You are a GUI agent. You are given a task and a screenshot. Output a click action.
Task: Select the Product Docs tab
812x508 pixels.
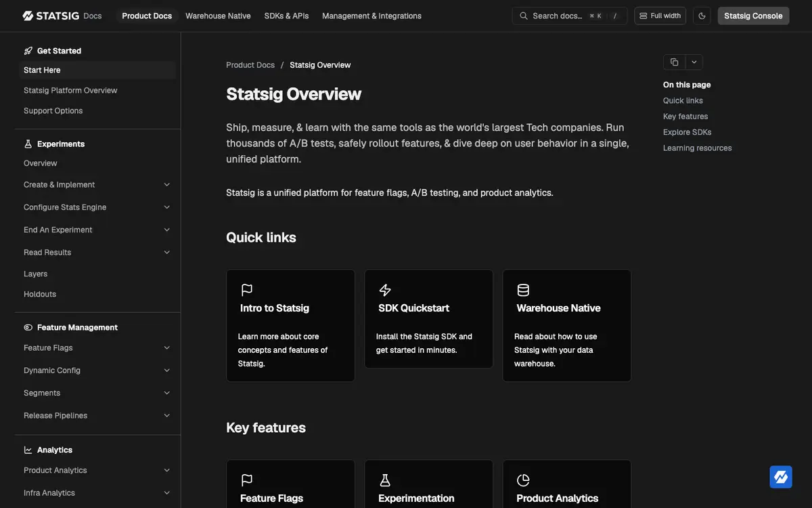pos(147,16)
